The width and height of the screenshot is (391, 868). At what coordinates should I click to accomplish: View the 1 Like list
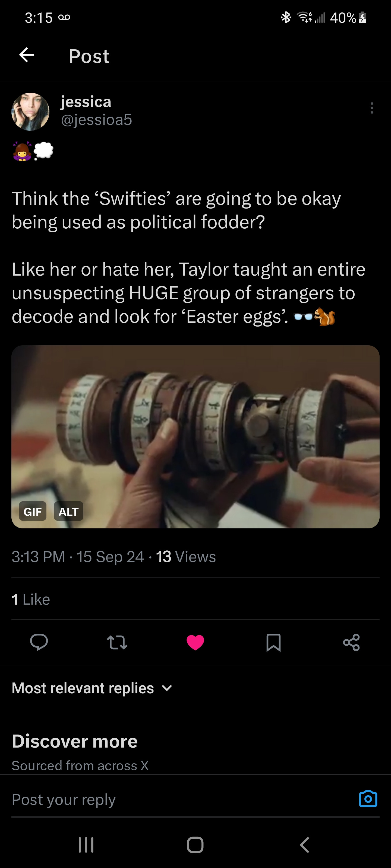tap(31, 599)
